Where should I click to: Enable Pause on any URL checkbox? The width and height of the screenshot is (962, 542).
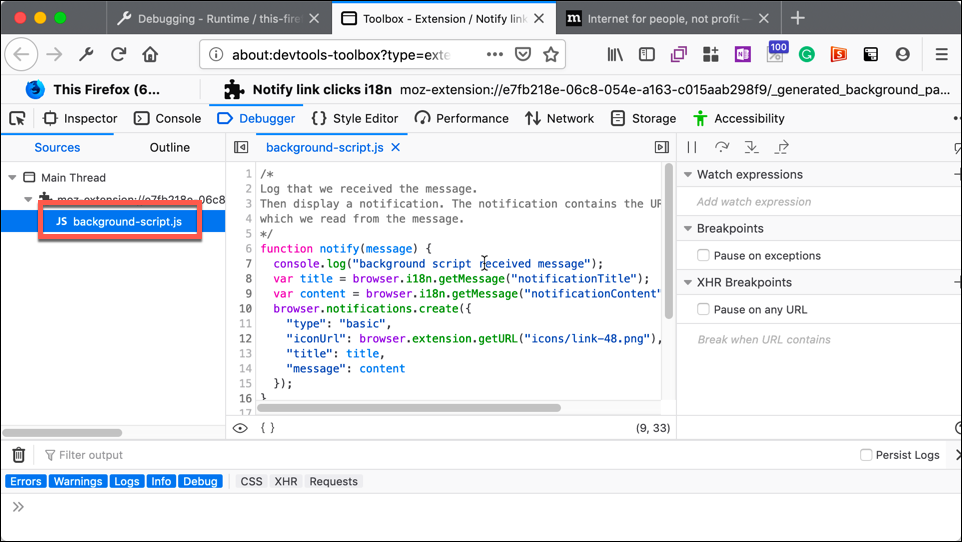pos(704,310)
